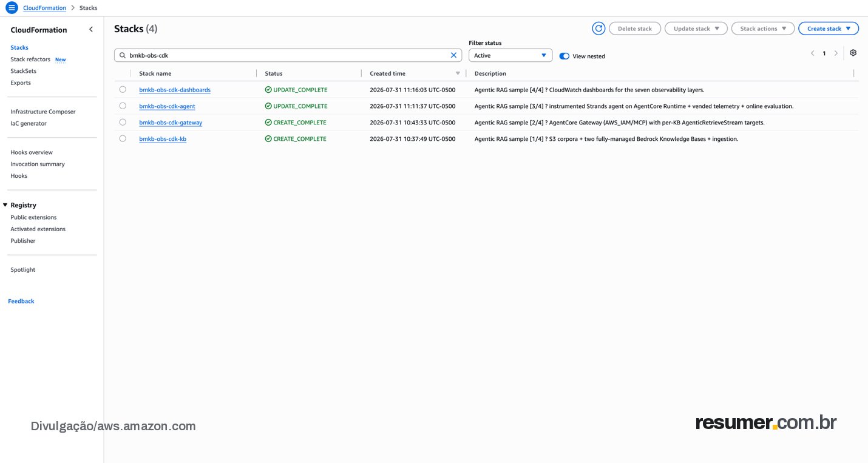The image size is (868, 463).
Task: Open Stack refactors in the sidebar
Action: (30, 59)
